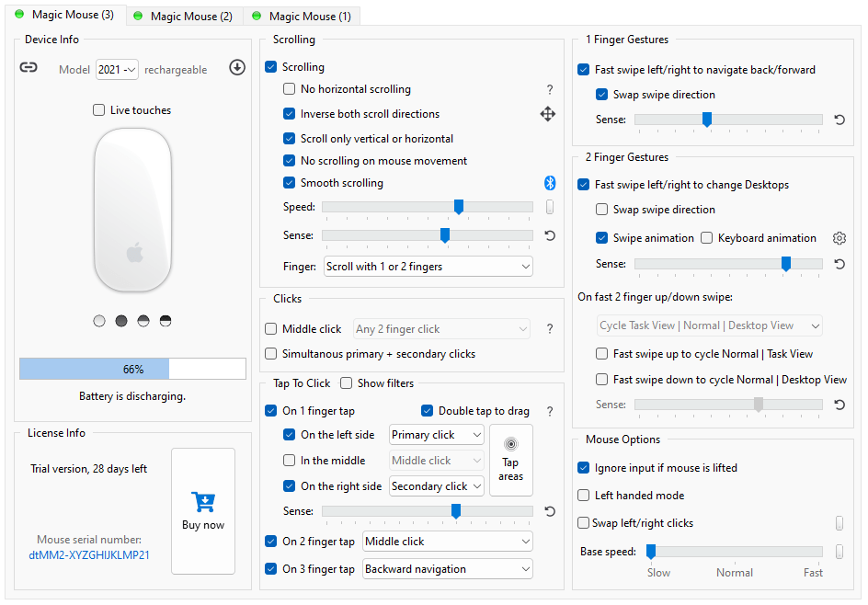Open the Finger scrolling dropdown
Image resolution: width=868 pixels, height=605 pixels.
428,266
